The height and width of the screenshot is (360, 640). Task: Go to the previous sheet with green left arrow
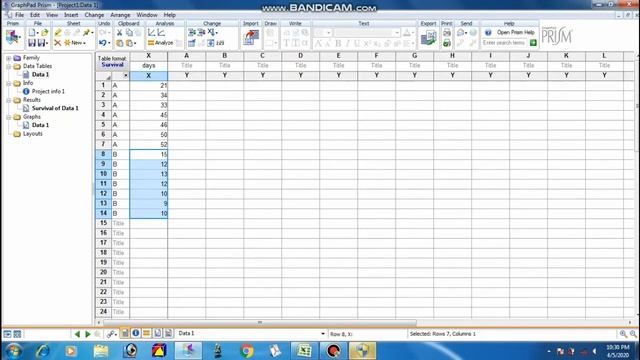pos(77,334)
